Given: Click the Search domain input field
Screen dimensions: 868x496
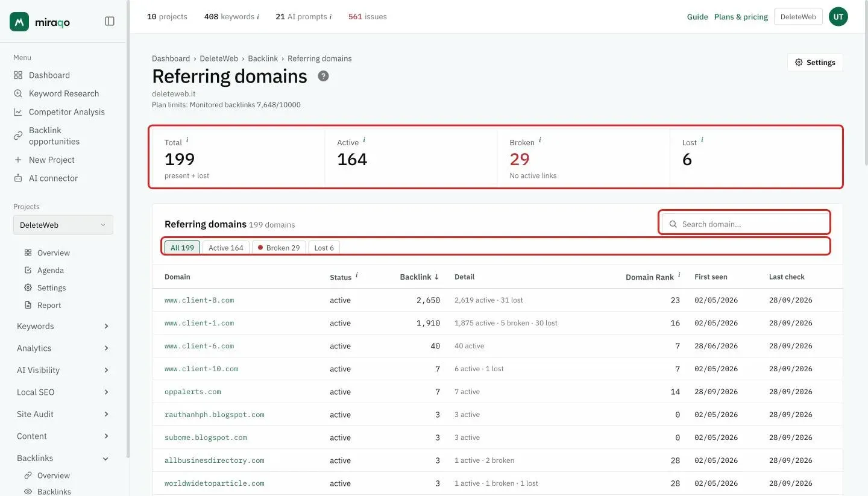Looking at the screenshot, I should (x=746, y=224).
